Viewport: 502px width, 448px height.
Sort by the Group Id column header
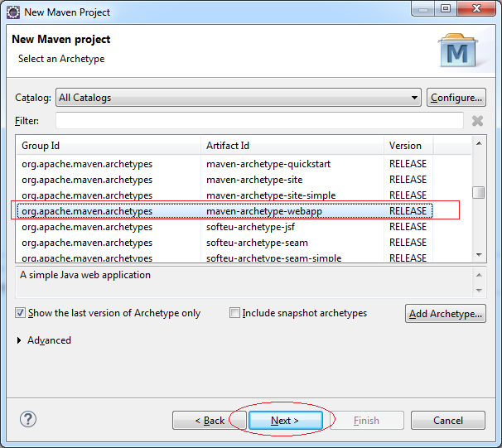[109, 146]
